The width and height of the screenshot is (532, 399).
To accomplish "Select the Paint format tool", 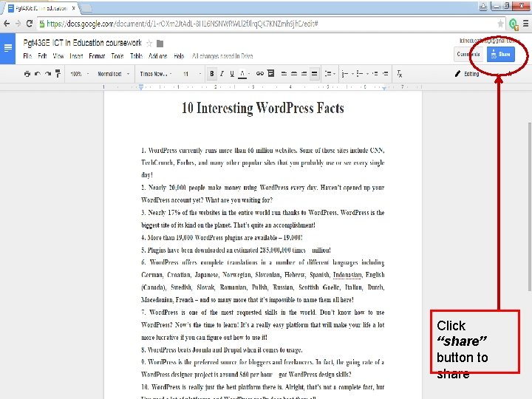I will coord(58,73).
